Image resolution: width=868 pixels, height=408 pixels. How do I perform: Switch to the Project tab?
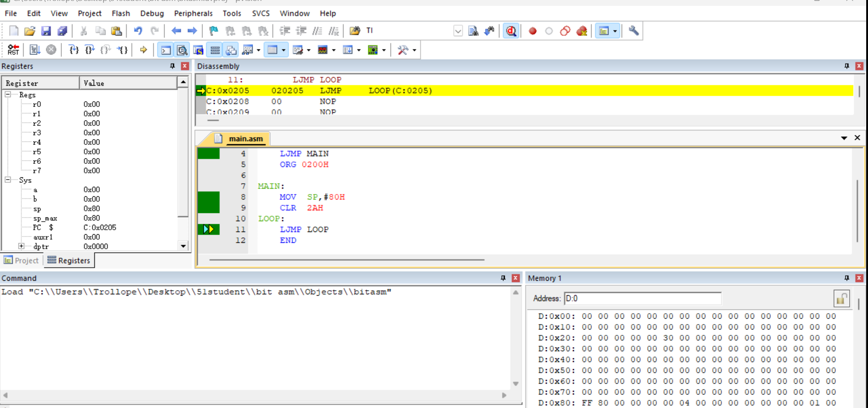click(x=21, y=260)
